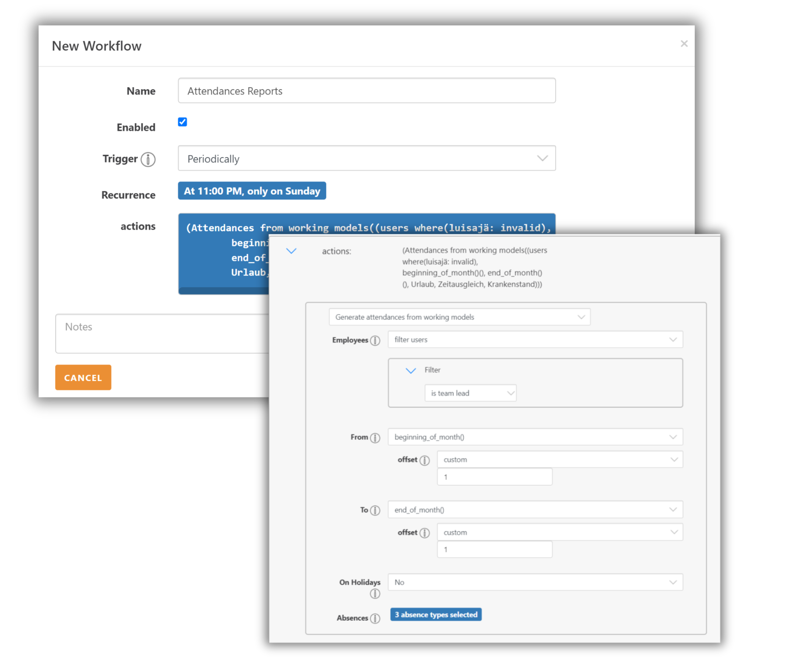Open the Generate attendances from working models dropdown
Viewport: 807px width, 672px height.
(459, 317)
